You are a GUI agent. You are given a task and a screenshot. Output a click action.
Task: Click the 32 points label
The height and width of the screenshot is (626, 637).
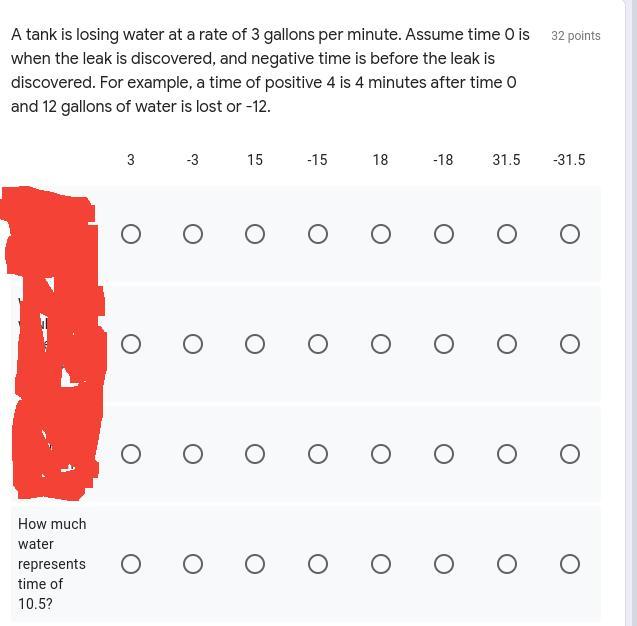(576, 36)
